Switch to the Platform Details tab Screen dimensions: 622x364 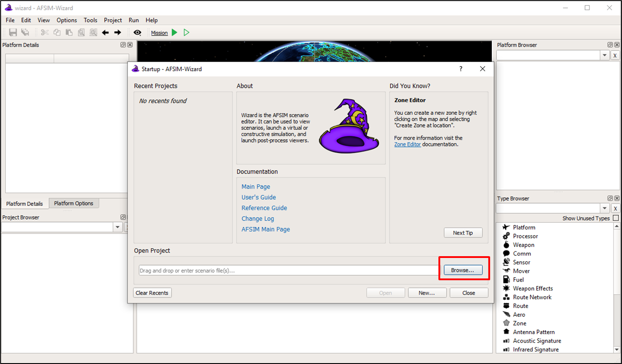25,204
